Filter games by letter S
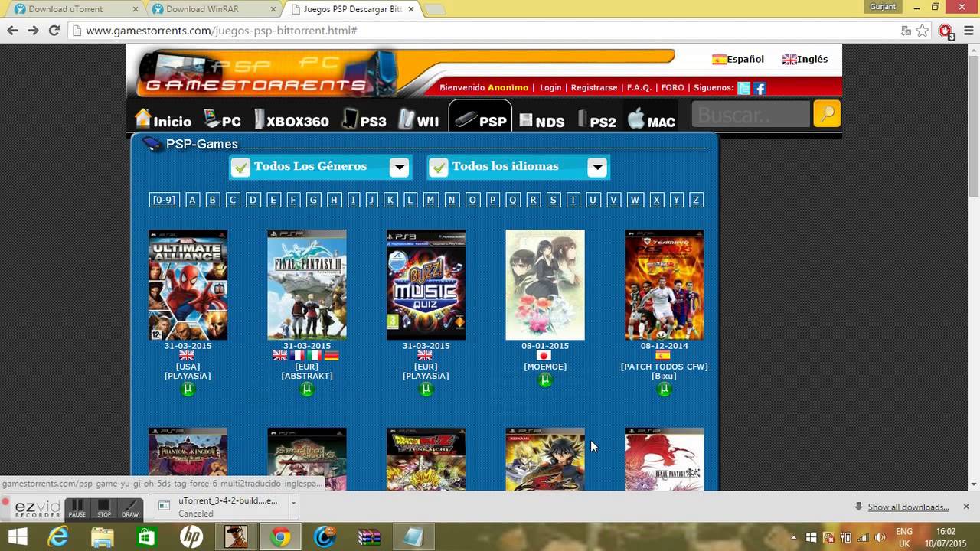The image size is (980, 551). coord(552,200)
